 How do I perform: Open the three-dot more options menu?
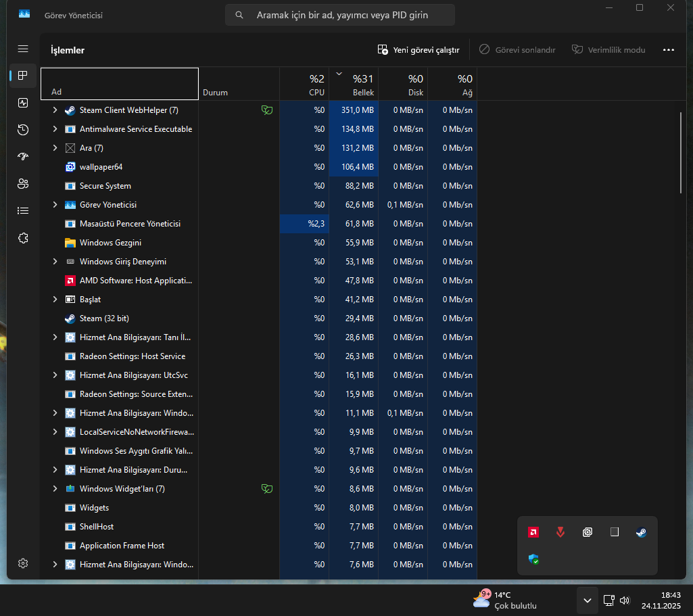[x=669, y=50]
